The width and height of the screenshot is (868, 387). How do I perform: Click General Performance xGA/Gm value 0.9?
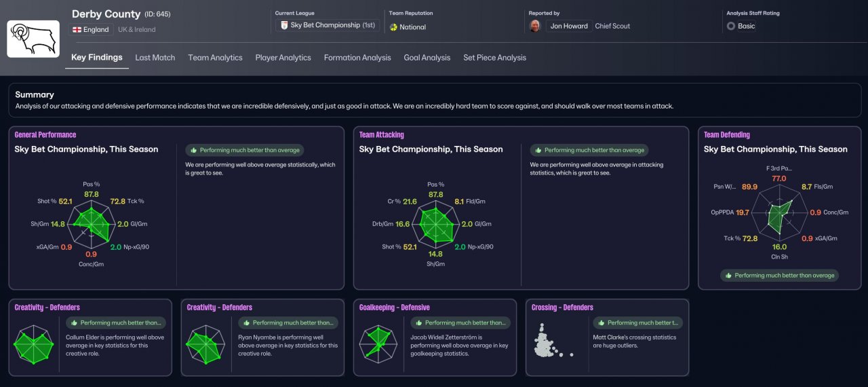pyautogui.click(x=66, y=247)
